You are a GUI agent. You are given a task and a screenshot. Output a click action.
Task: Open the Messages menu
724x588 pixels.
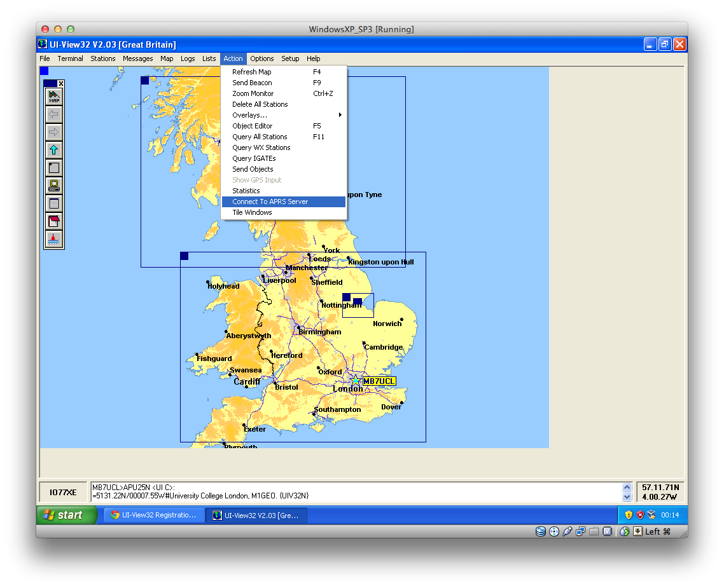click(x=137, y=58)
